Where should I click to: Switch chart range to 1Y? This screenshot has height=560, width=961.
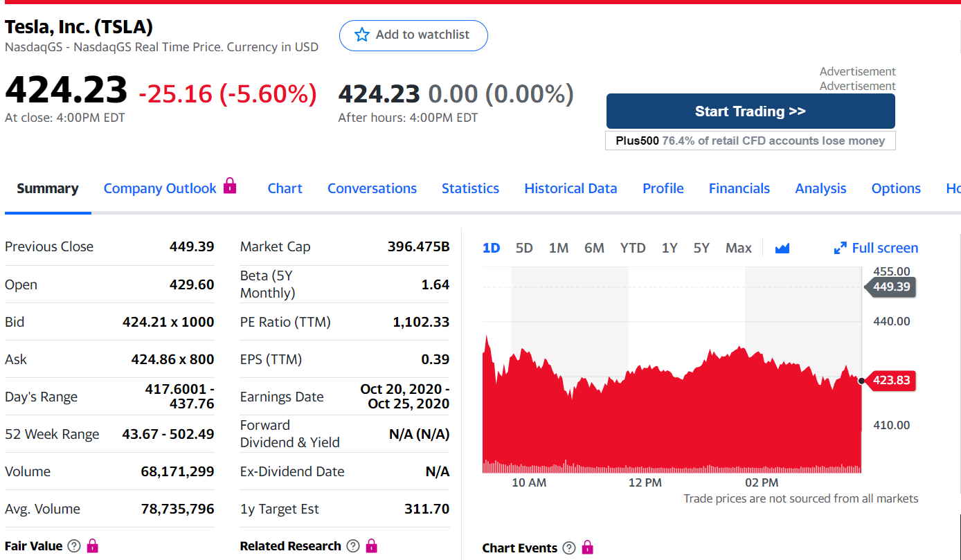(670, 248)
